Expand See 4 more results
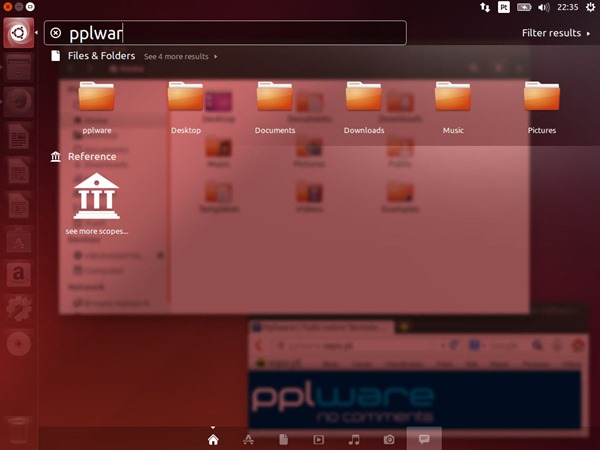This screenshot has width=600, height=450. click(180, 57)
